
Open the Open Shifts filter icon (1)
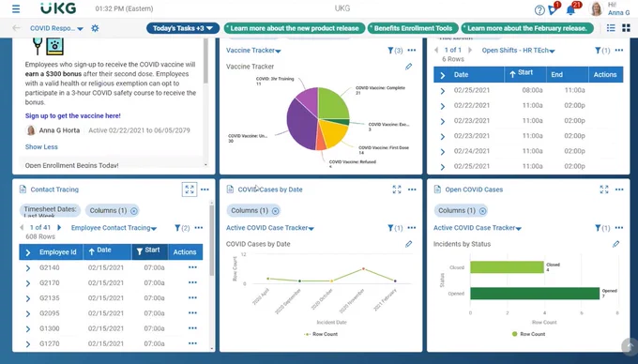602,51
